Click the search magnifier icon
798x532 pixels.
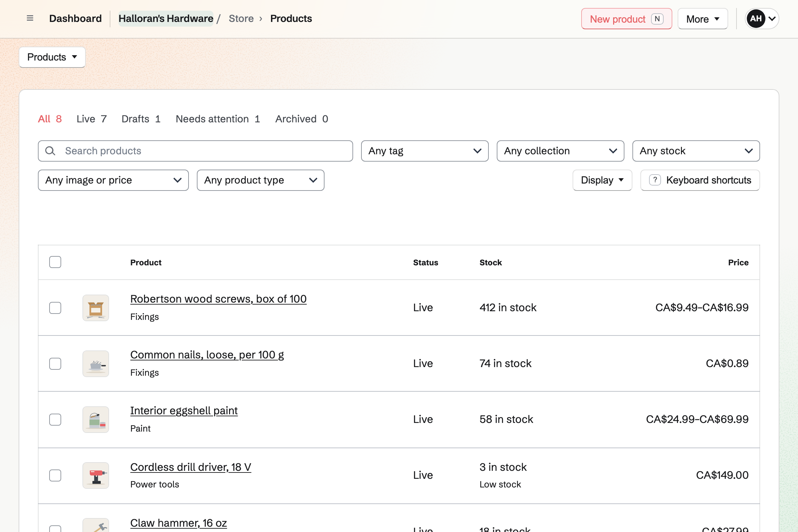click(x=50, y=151)
